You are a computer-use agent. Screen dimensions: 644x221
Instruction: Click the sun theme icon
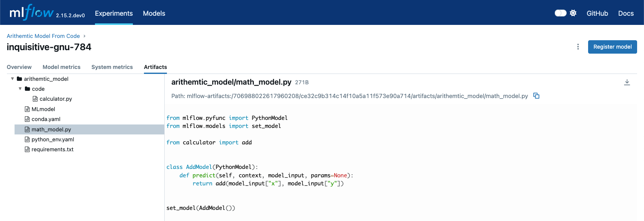[x=573, y=13]
